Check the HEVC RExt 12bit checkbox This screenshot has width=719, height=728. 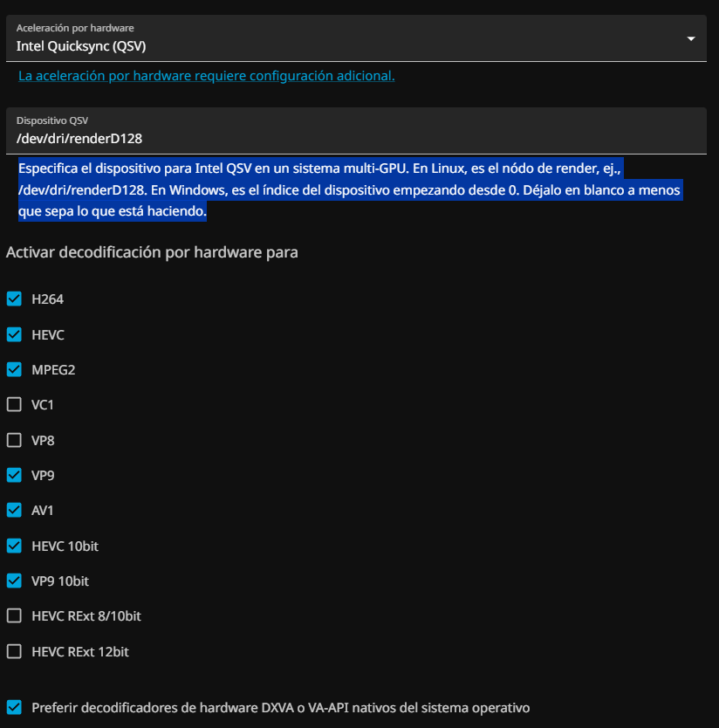click(14, 651)
